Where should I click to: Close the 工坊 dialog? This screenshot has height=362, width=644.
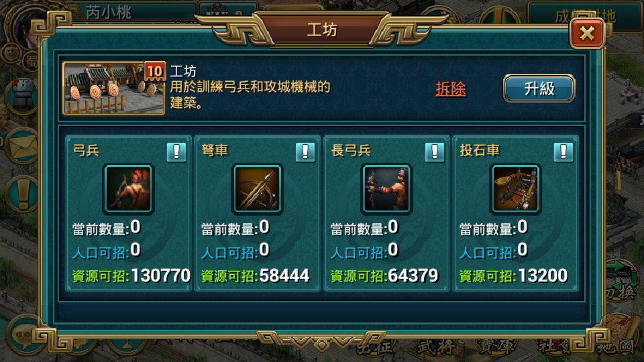tap(588, 34)
